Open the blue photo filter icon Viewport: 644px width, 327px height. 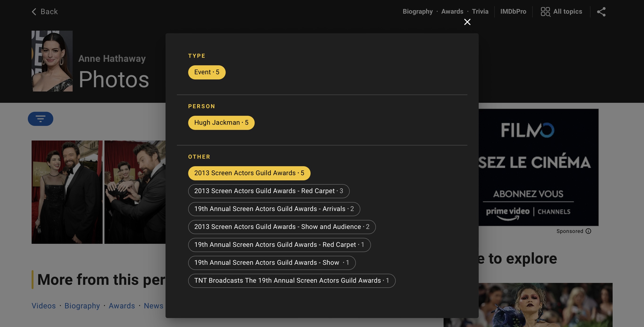point(40,119)
